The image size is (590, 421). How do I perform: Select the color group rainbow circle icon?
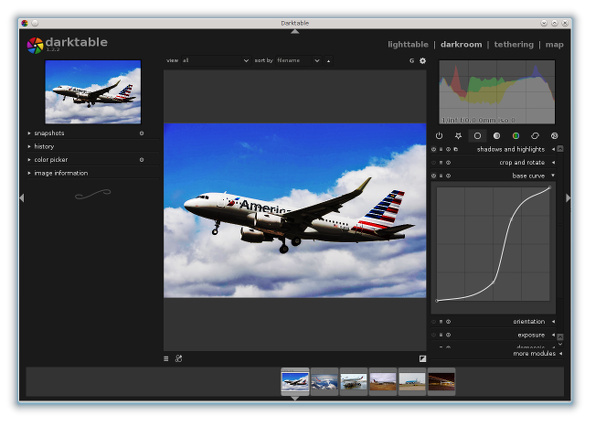[515, 136]
